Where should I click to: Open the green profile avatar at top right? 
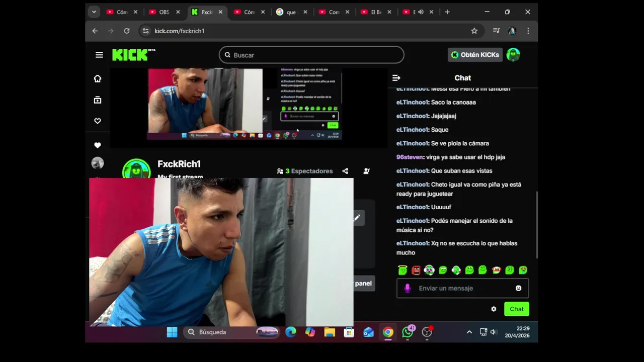[x=513, y=55]
